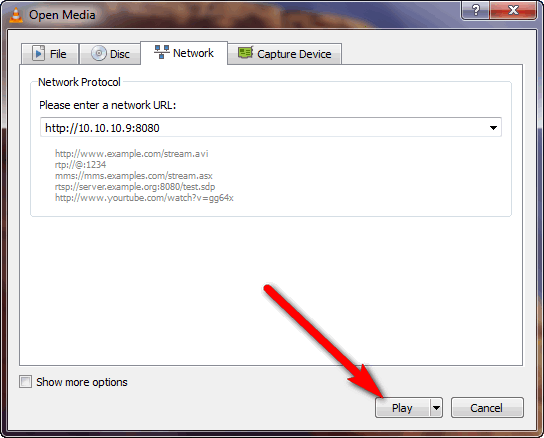
Task: Open the Capture Device tab
Action: point(284,53)
